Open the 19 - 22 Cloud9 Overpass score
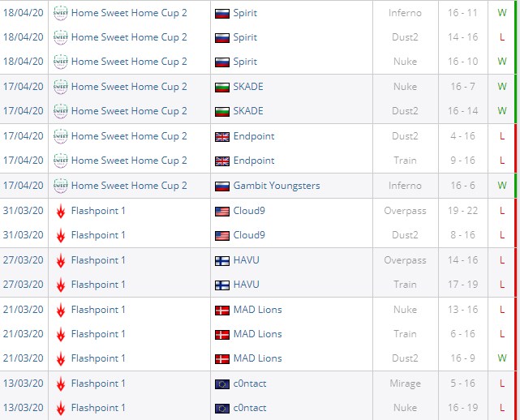520x420 pixels. [x=462, y=211]
